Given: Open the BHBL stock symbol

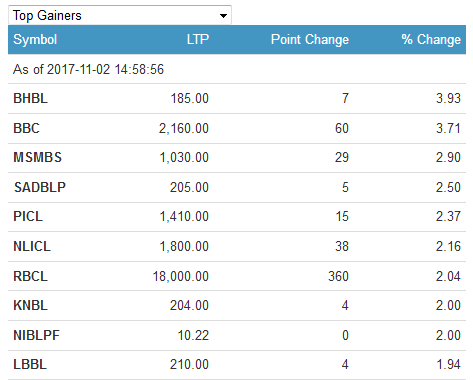Looking at the screenshot, I should 30,98.
